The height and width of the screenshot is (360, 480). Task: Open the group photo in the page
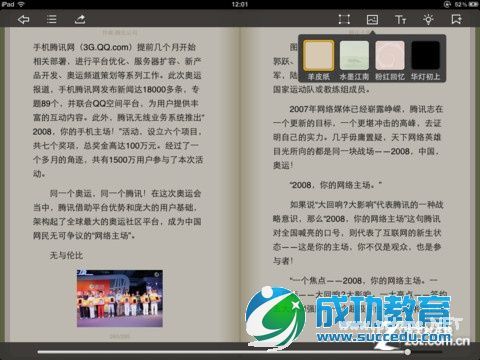pyautogui.click(x=120, y=298)
